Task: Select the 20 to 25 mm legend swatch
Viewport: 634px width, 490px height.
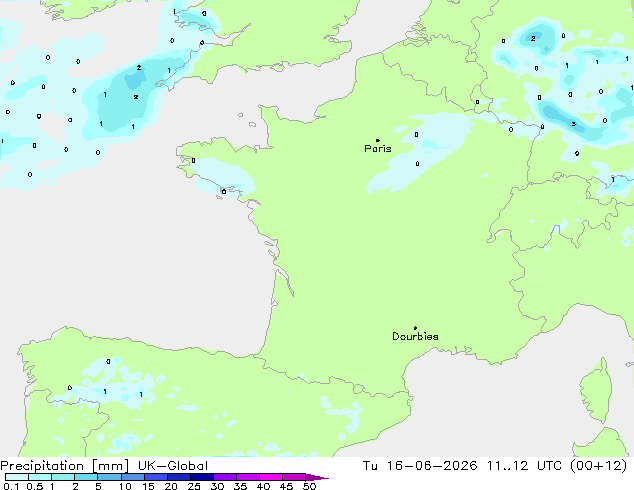Action: point(178,477)
